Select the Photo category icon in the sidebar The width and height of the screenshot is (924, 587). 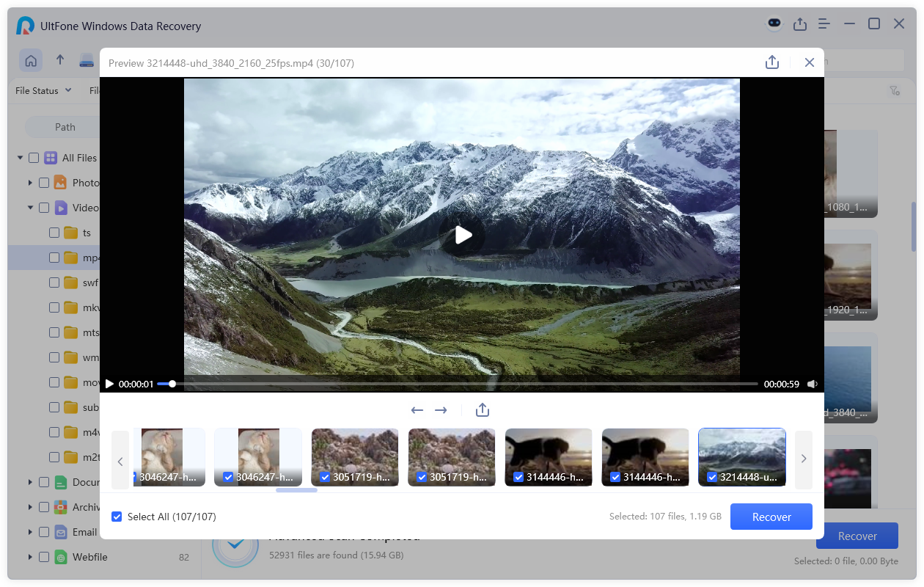(x=59, y=182)
